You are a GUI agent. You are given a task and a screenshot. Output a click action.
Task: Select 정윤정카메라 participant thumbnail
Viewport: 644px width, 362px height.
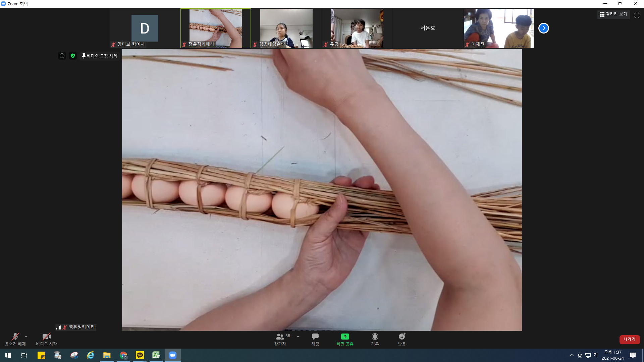(216, 28)
